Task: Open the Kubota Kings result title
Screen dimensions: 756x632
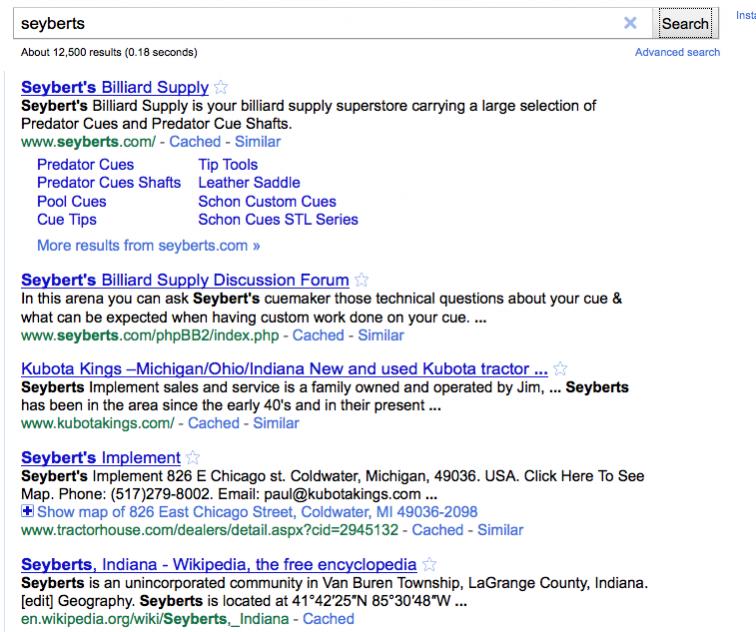Action: coord(284,369)
